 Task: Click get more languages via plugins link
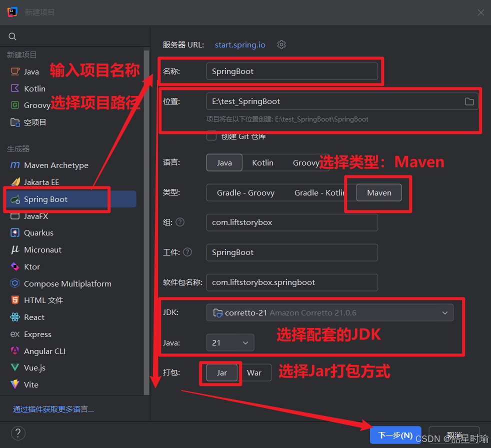53,409
